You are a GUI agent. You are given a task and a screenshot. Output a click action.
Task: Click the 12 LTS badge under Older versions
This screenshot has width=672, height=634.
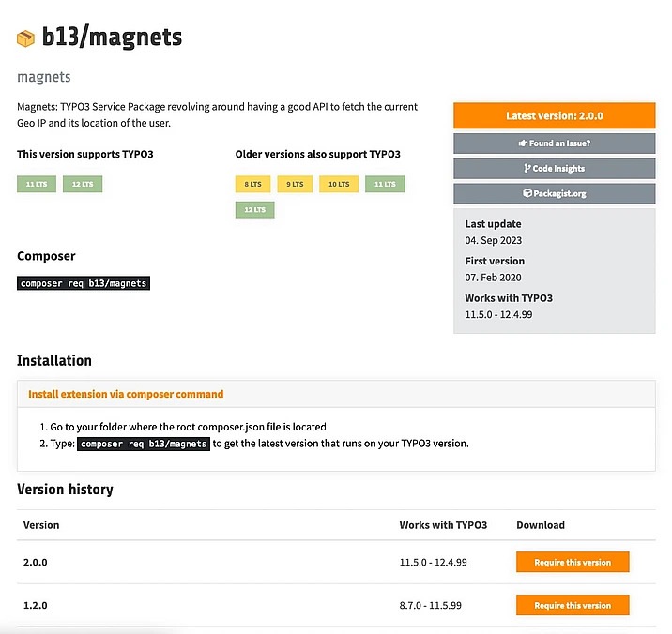click(254, 210)
